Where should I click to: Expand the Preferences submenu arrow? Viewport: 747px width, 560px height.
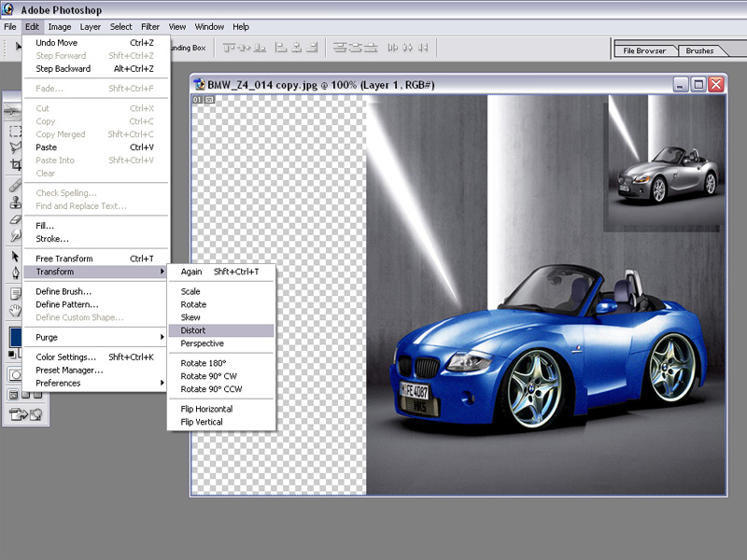[x=162, y=383]
